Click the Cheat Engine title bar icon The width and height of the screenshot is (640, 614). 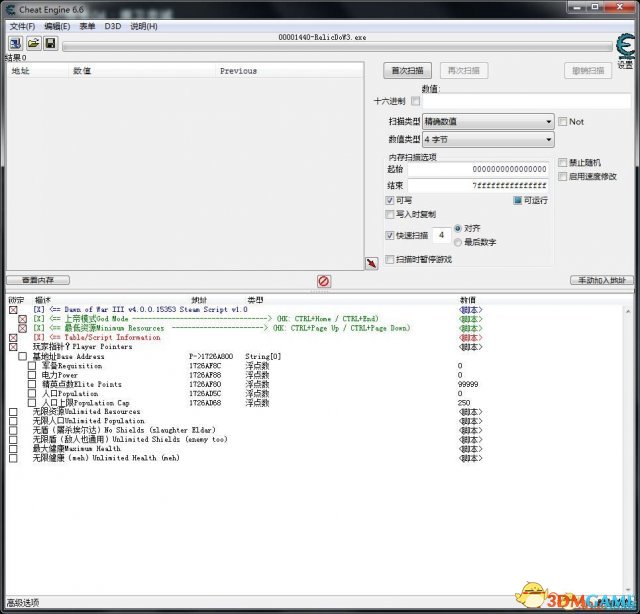coord(11,9)
